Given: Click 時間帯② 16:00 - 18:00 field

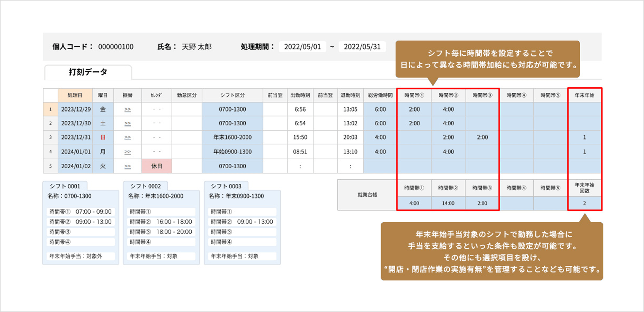Looking at the screenshot, I should (161, 222).
